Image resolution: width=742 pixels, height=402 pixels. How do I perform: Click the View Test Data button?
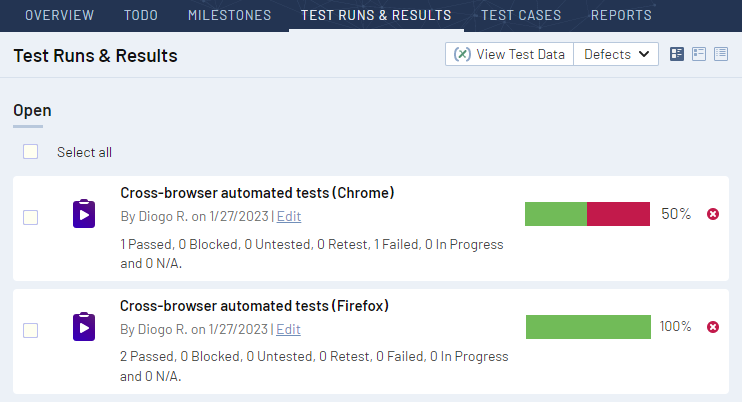pos(509,54)
